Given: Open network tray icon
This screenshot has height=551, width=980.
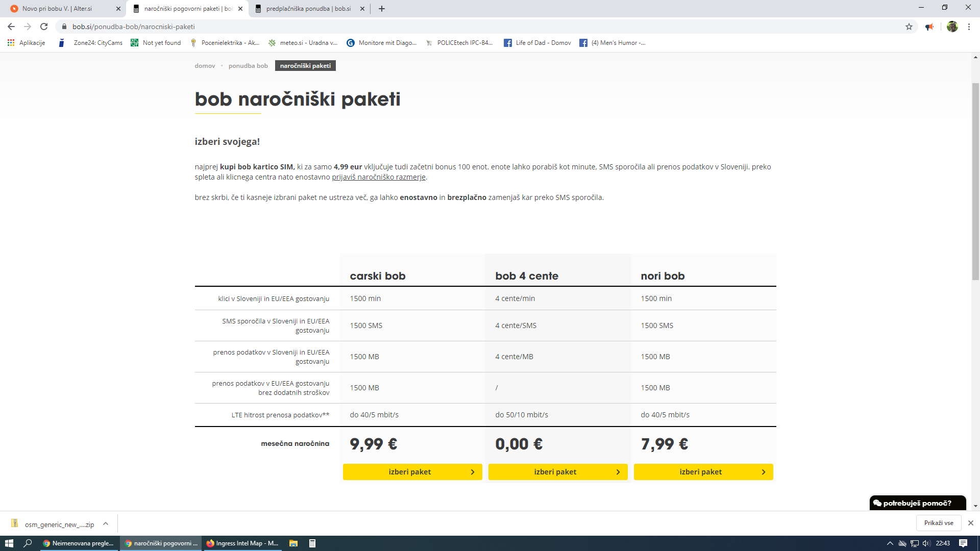Looking at the screenshot, I should (915, 543).
